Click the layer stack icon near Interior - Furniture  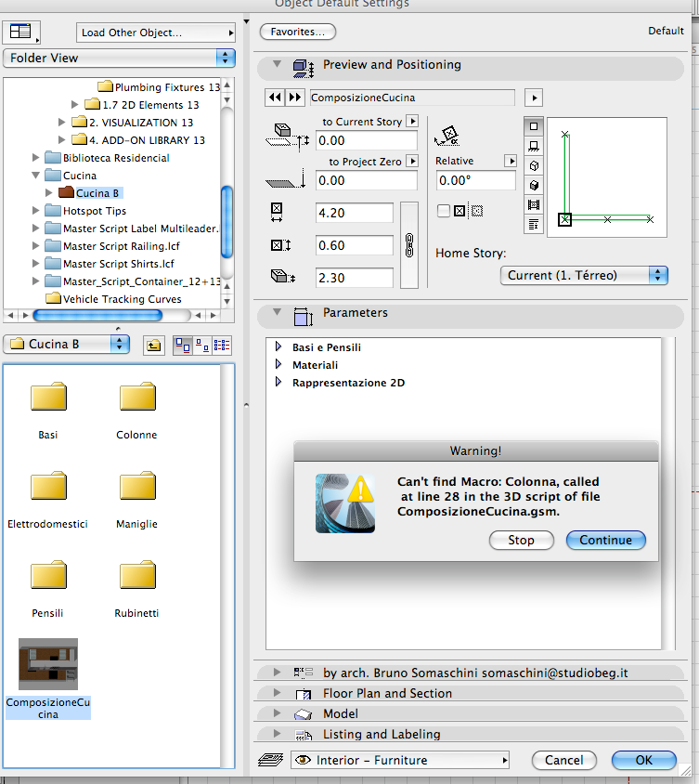click(x=270, y=760)
